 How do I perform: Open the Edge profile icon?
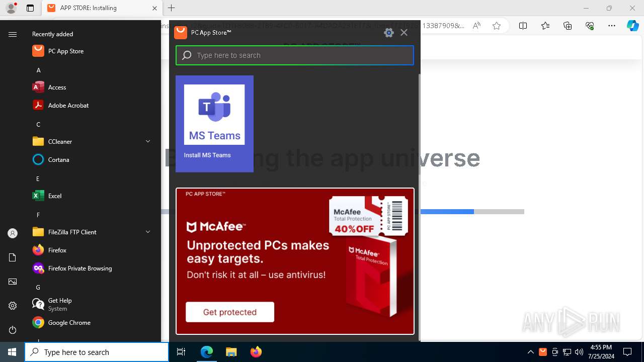[11, 8]
